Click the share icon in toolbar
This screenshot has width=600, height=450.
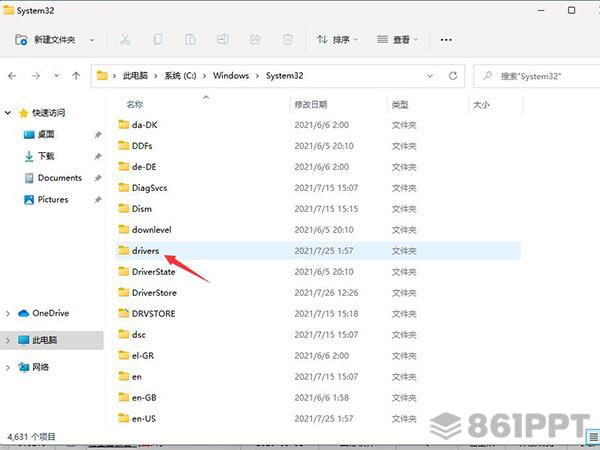tap(254, 40)
